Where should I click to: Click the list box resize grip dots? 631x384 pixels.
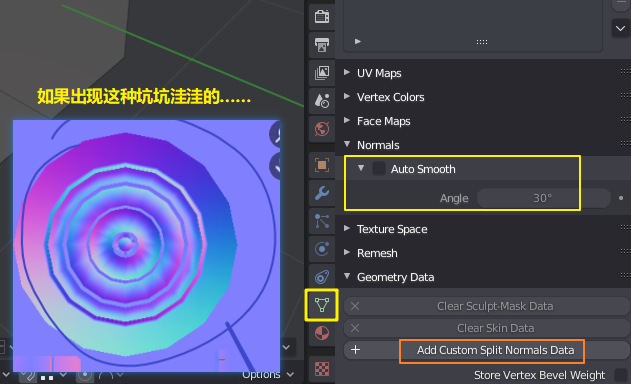click(x=482, y=42)
